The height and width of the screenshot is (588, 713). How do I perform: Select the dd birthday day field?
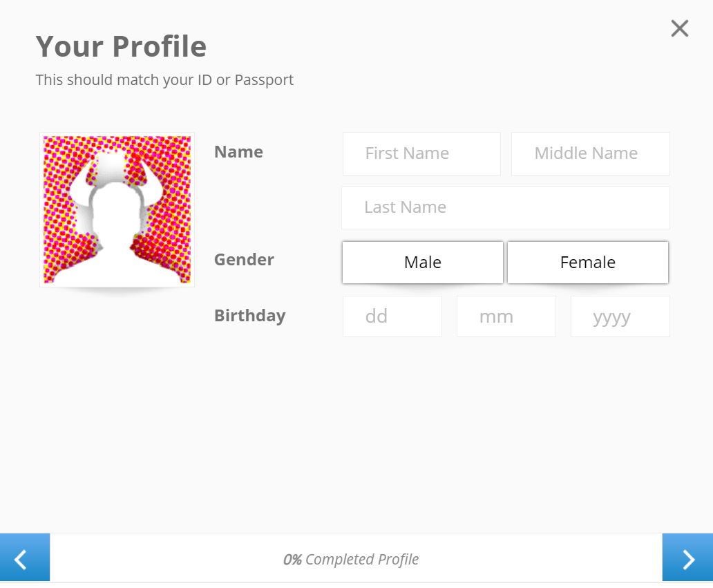tap(392, 316)
